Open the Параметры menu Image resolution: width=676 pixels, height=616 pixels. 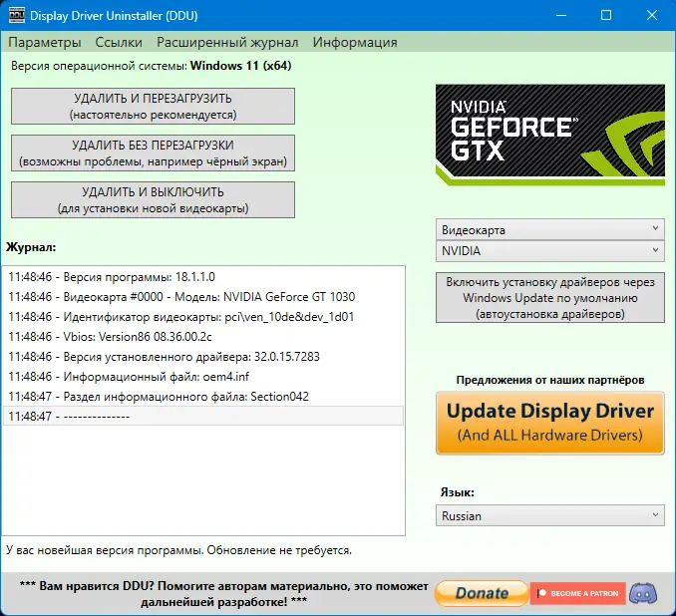(x=45, y=42)
